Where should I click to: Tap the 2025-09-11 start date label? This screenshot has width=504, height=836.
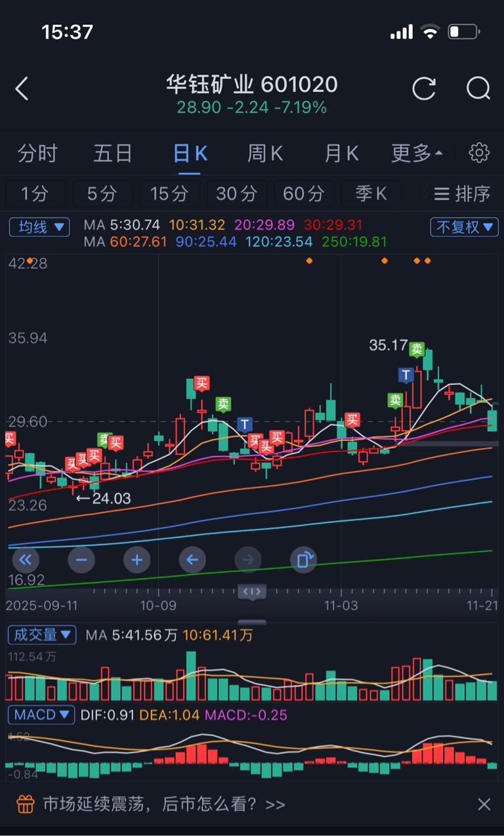[41, 605]
